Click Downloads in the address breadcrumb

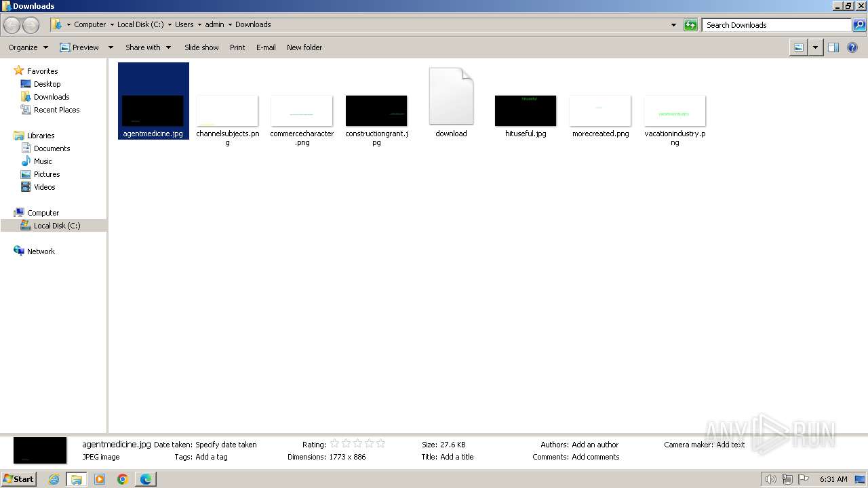(x=253, y=24)
